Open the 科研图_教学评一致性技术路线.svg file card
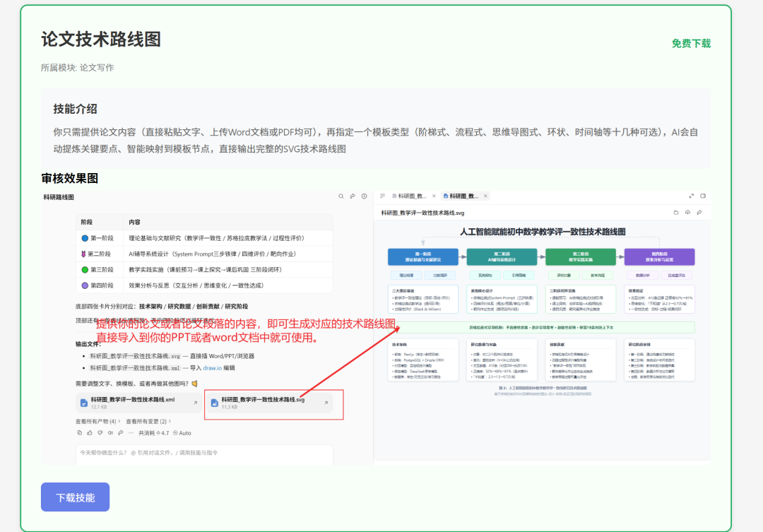Image resolution: width=763 pixels, height=532 pixels. coord(269,403)
